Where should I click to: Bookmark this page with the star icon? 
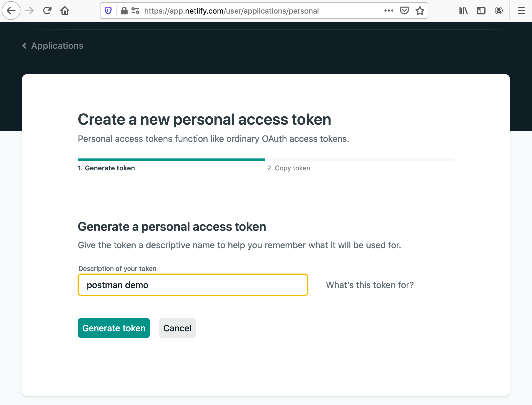[x=420, y=11]
